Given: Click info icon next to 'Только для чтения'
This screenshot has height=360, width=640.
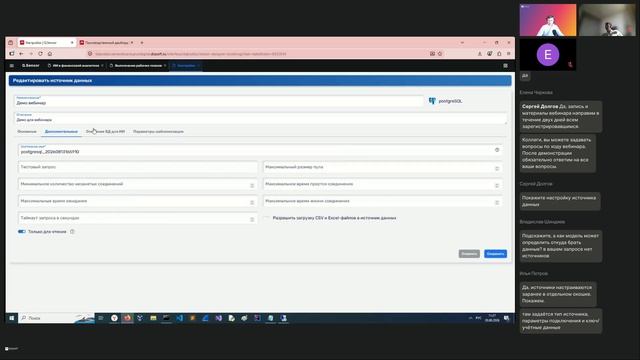Looking at the screenshot, I should 72,231.
